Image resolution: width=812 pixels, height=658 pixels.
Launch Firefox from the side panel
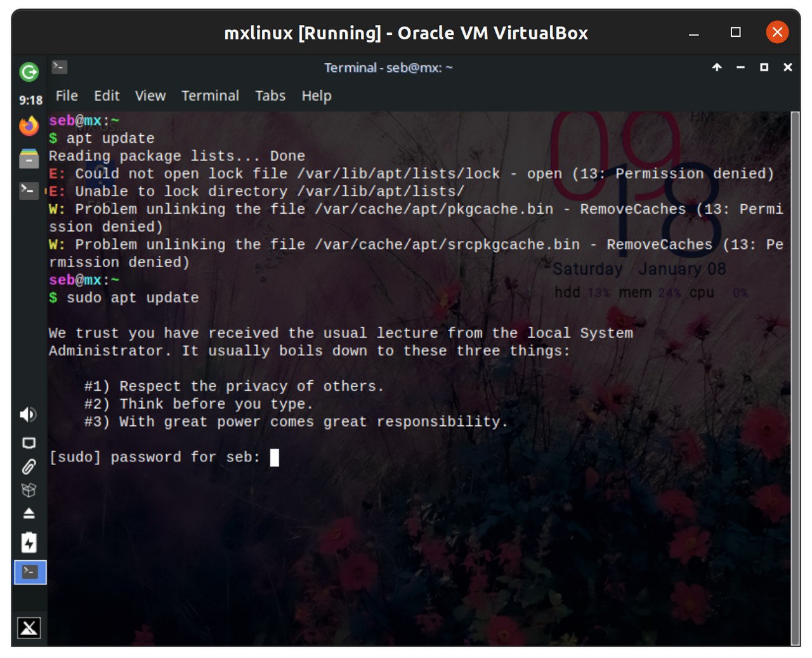[29, 126]
